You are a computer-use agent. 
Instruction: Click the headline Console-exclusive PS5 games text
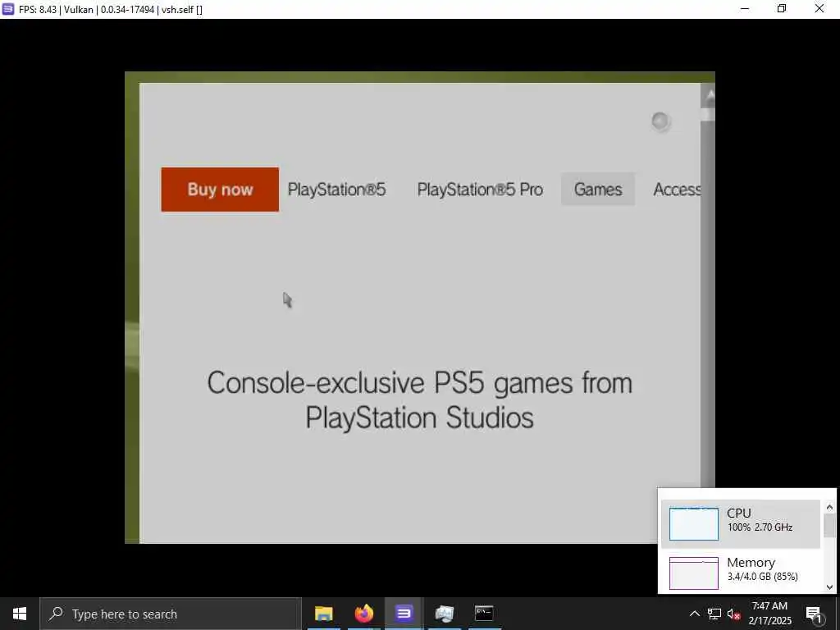click(x=420, y=400)
